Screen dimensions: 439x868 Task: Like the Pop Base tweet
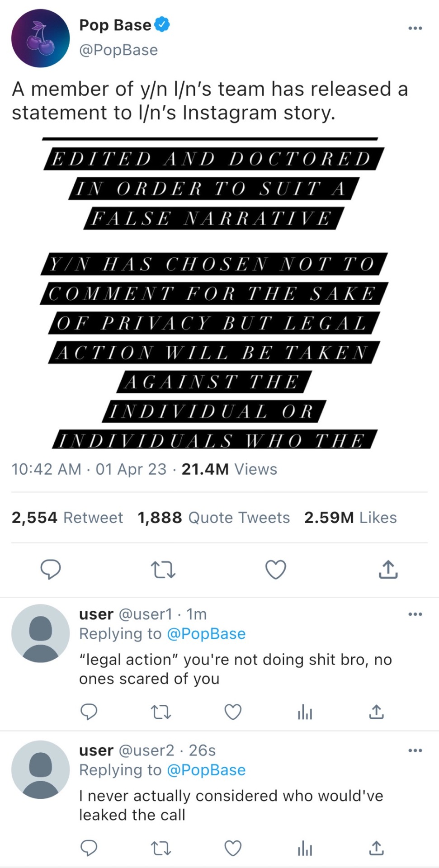[x=275, y=569]
